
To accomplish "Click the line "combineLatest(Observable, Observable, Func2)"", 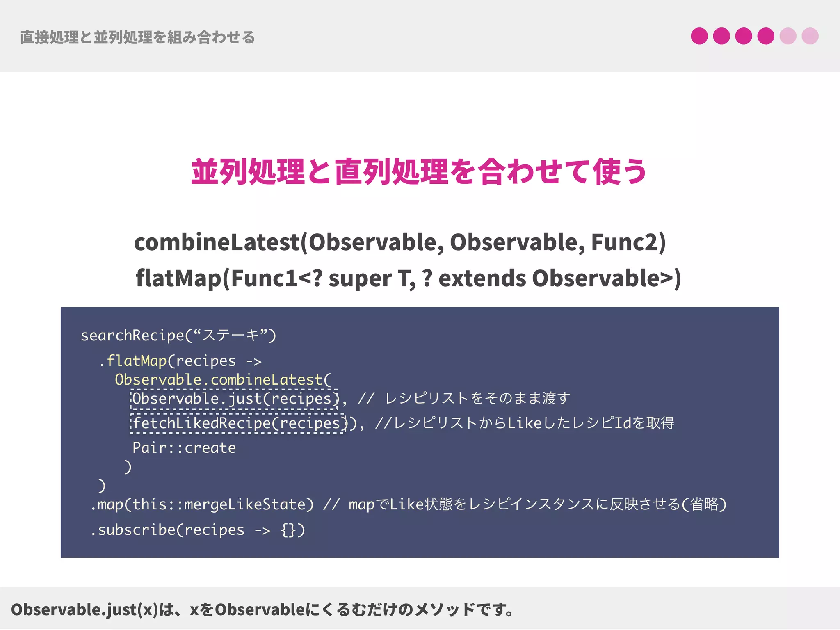I will 400,242.
